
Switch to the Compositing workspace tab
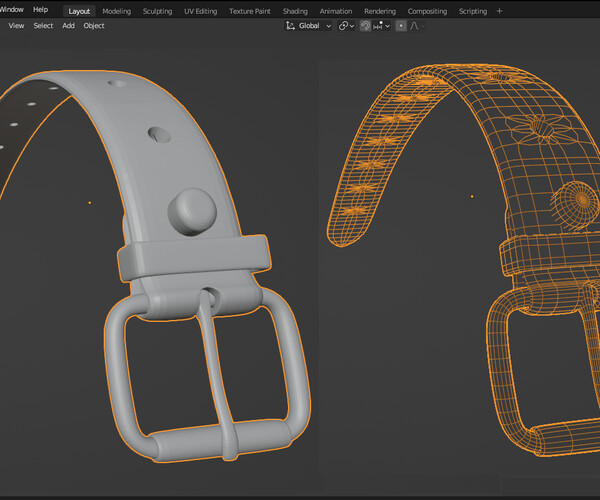tap(427, 11)
